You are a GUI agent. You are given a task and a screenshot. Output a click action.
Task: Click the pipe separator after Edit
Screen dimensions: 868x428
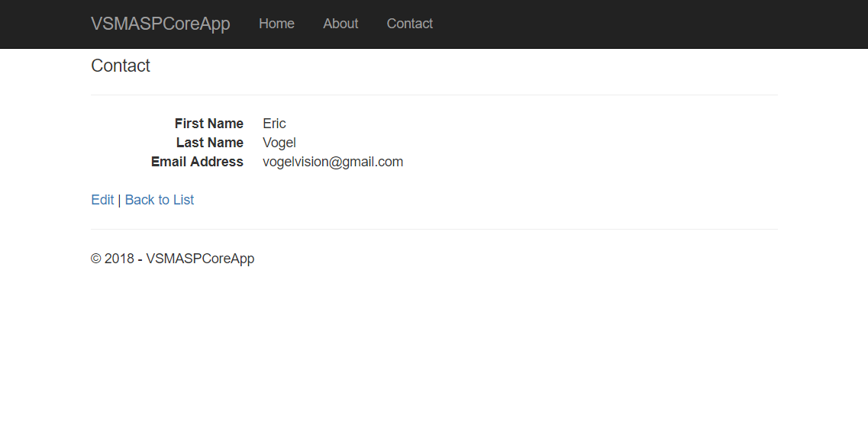119,200
